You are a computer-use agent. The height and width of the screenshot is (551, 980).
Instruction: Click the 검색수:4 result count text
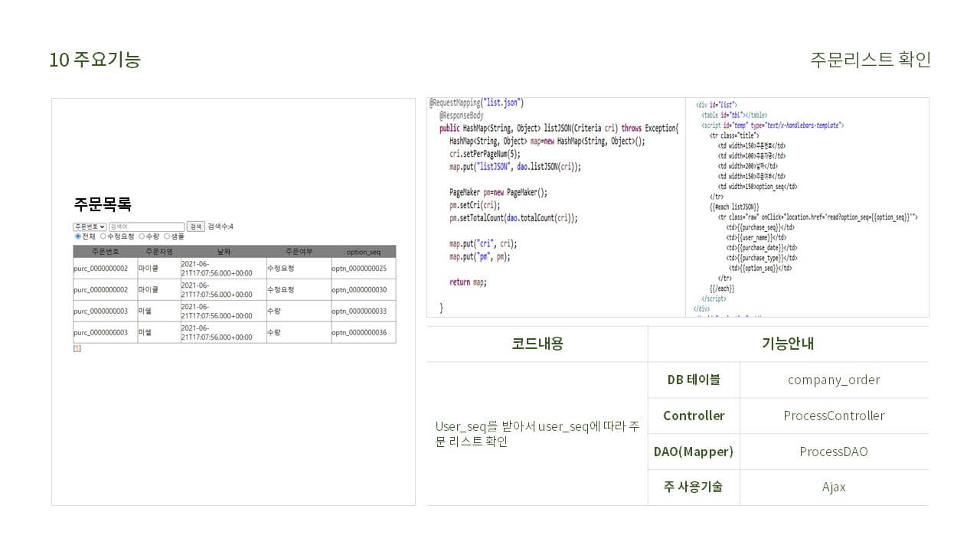tap(220, 227)
